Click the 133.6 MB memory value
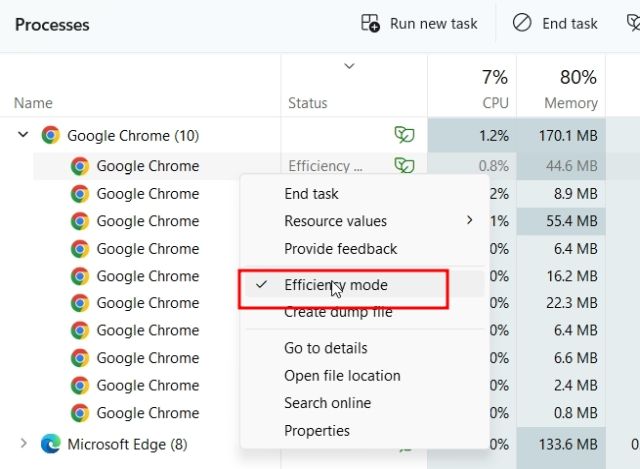 point(568,445)
